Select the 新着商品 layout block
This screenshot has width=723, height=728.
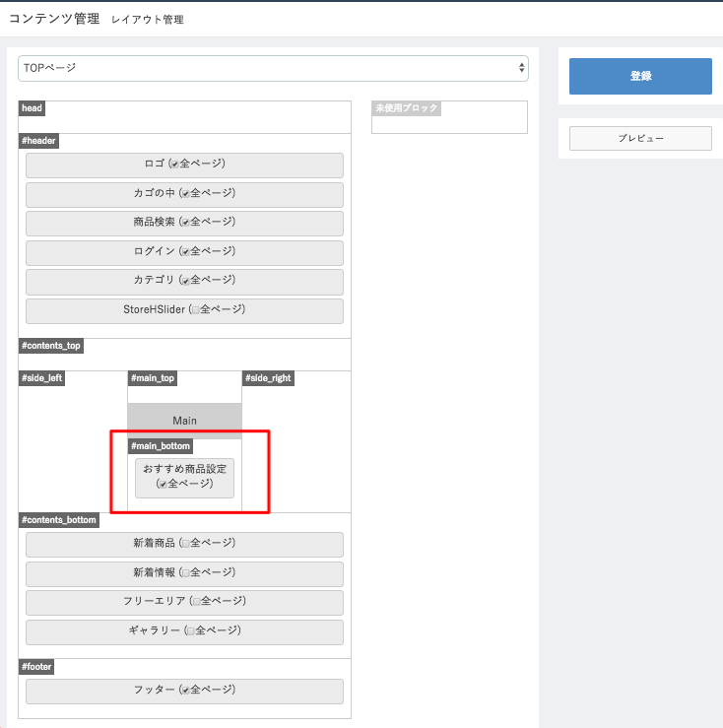coord(184,544)
